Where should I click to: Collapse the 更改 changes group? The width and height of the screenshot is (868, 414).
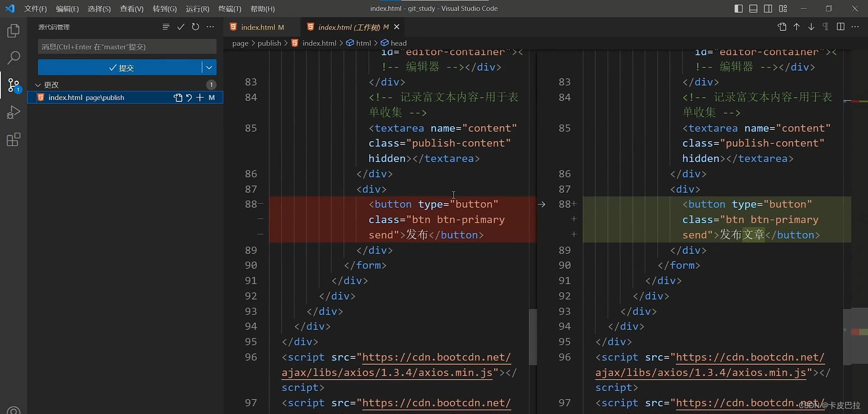[38, 85]
